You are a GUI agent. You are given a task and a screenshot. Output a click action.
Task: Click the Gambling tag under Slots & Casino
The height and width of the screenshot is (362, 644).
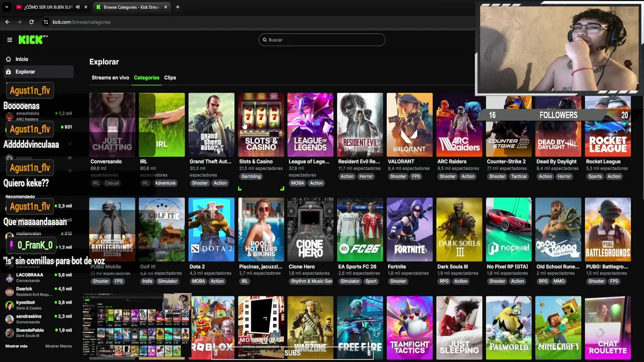251,176
